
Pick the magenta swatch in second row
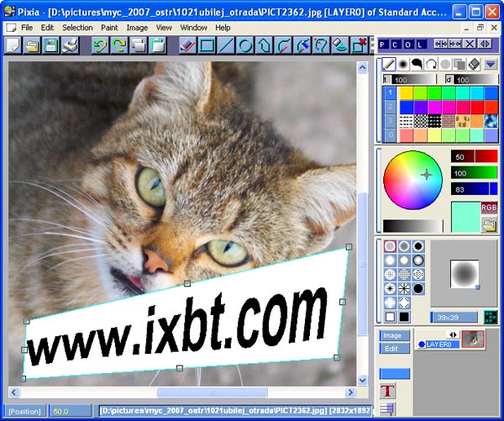434,107
